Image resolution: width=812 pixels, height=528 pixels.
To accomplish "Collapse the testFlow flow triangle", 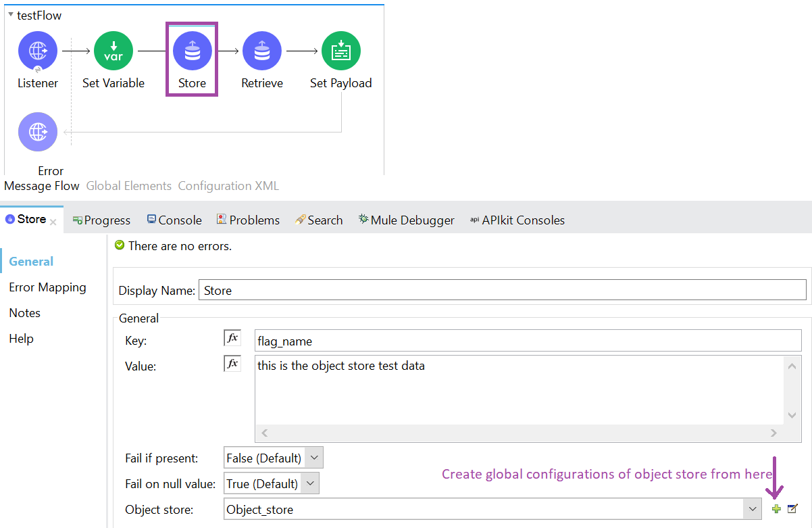I will 11,15.
